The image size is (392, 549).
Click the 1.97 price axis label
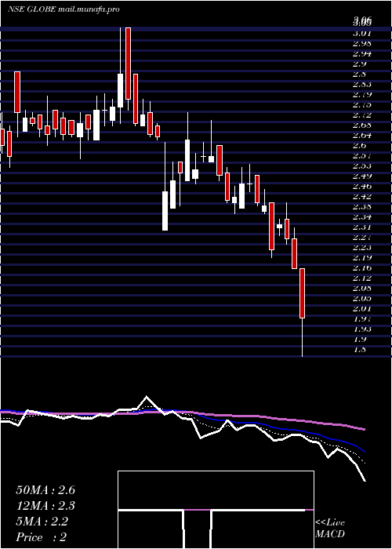tap(362, 318)
